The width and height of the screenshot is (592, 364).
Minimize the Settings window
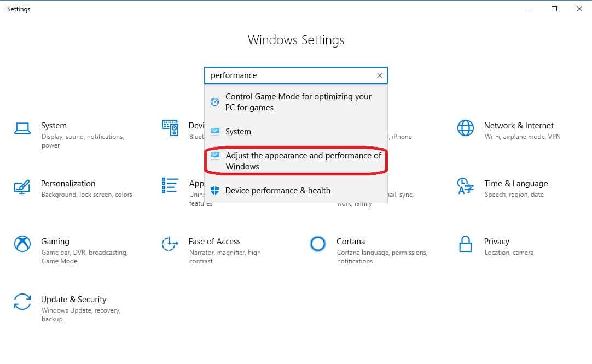[529, 9]
